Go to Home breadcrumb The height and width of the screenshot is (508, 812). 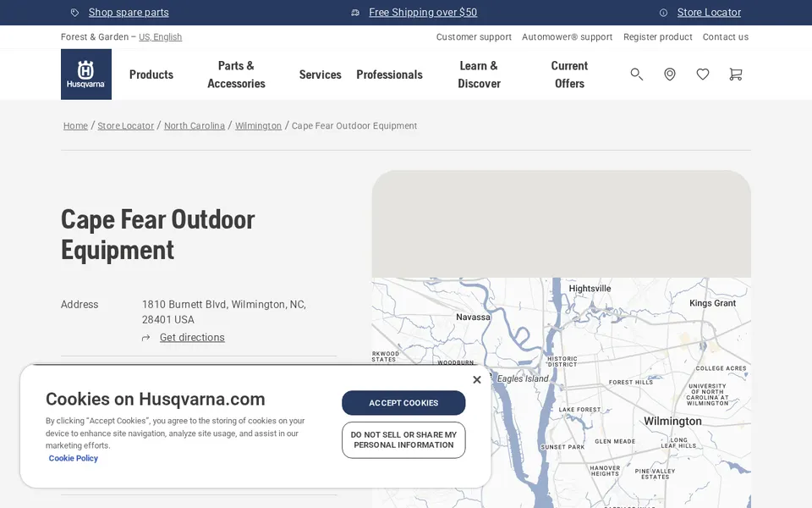(75, 125)
